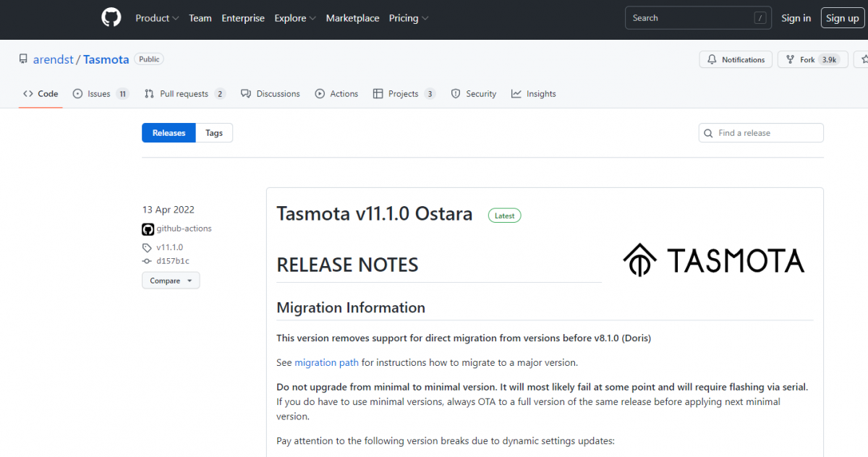This screenshot has width=868, height=457.
Task: Open the Compare dropdown button
Action: [171, 281]
